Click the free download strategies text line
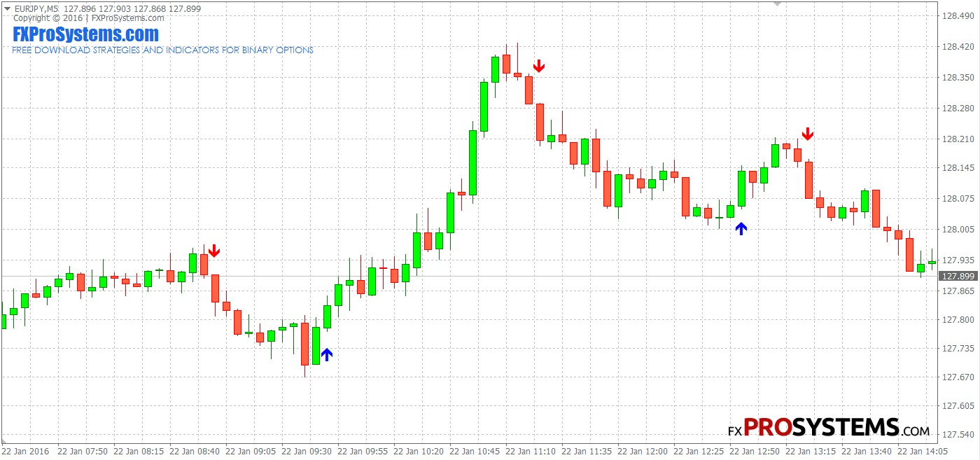 point(162,50)
